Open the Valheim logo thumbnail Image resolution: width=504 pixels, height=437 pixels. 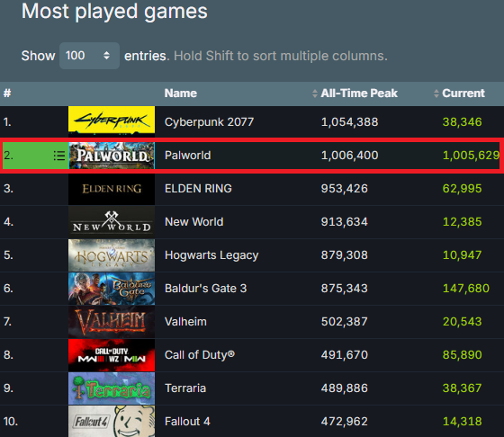point(112,322)
